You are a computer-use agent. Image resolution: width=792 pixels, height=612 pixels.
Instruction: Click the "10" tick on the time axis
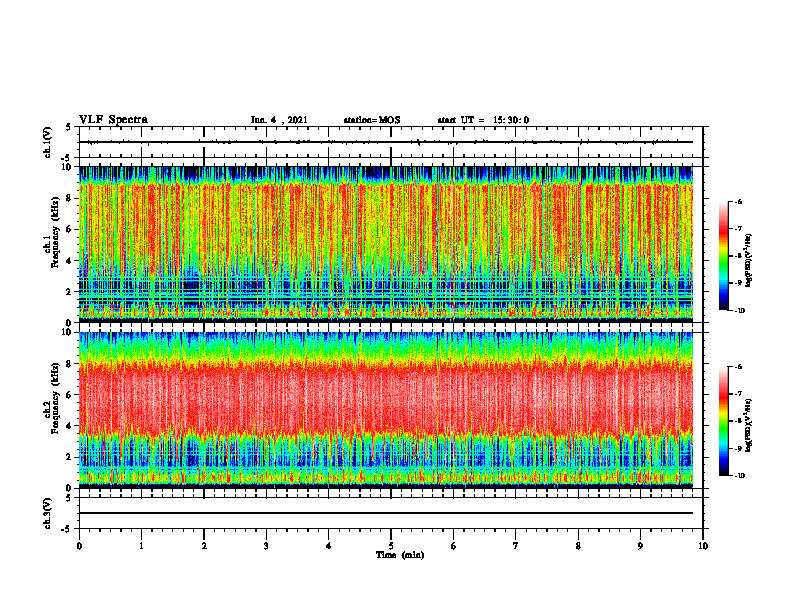[703, 546]
